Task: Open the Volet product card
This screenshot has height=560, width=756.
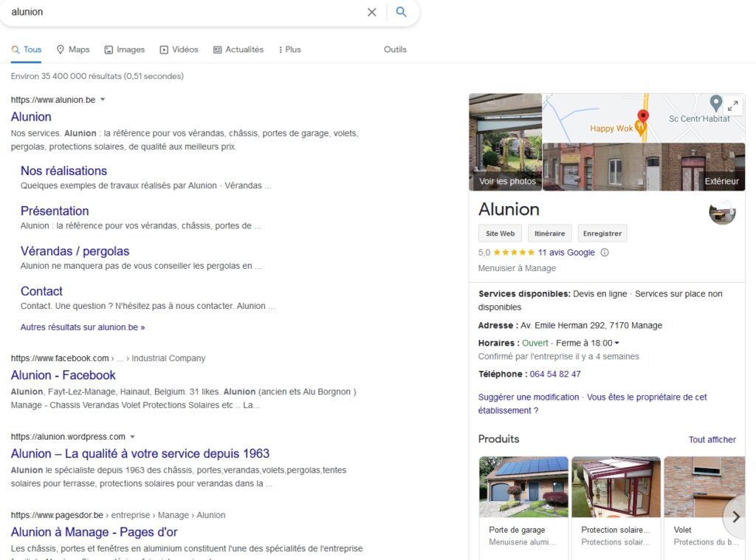Action: pyautogui.click(x=704, y=508)
